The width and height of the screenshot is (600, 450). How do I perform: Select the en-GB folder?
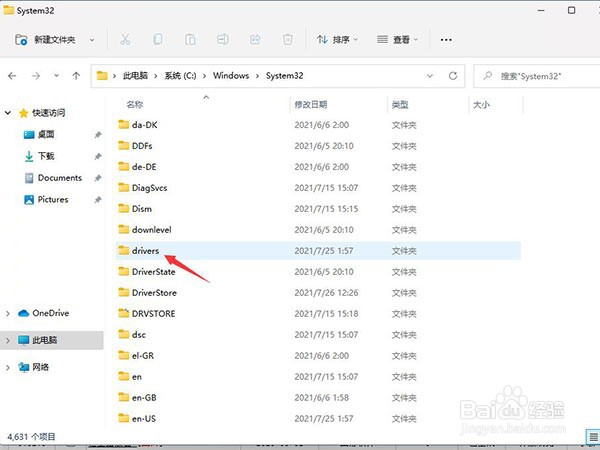point(318,398)
